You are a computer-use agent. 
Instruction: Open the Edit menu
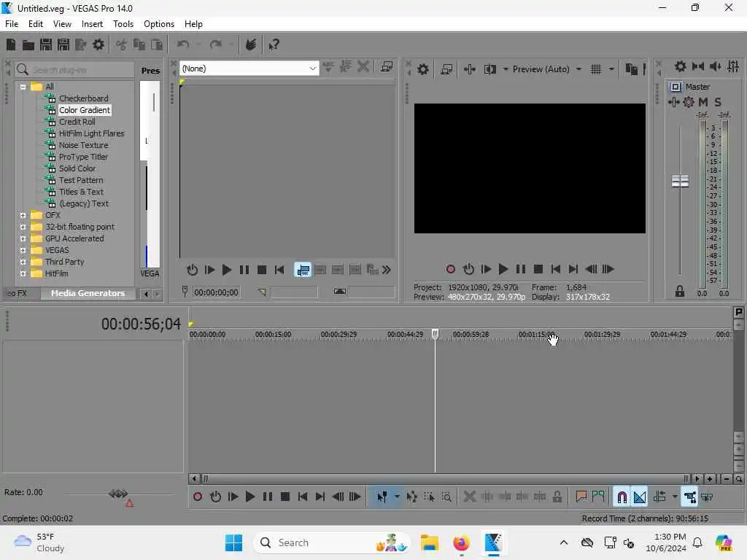tap(36, 24)
